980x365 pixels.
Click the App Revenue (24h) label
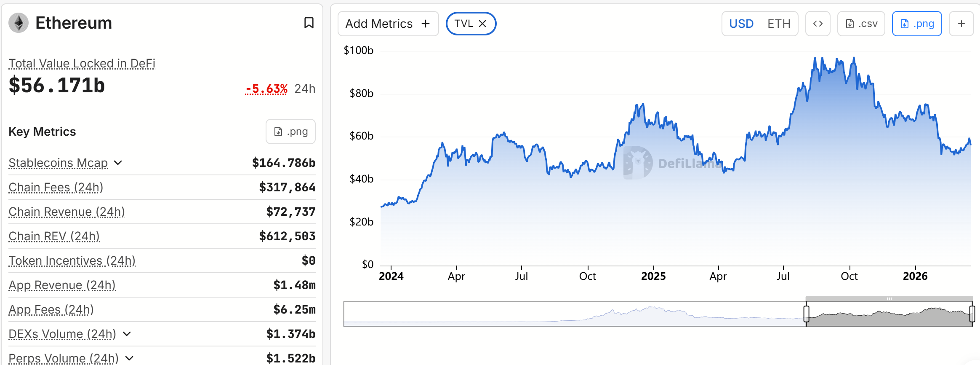coord(62,285)
